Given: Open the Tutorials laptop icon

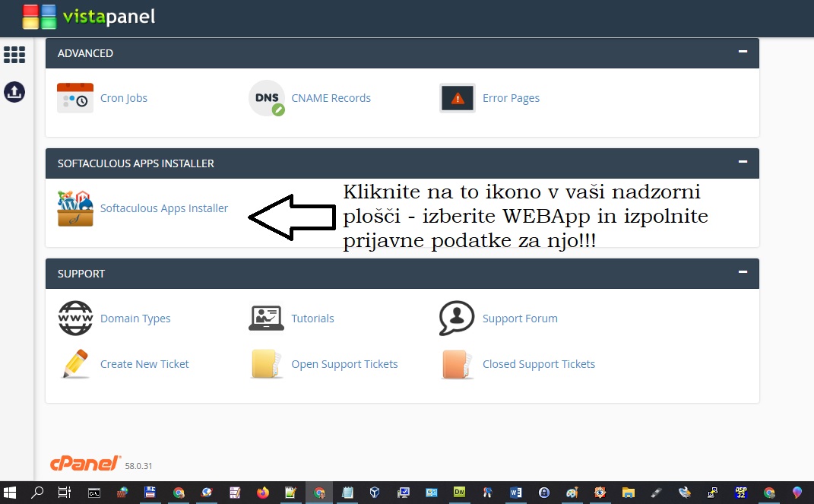Looking at the screenshot, I should click(266, 319).
